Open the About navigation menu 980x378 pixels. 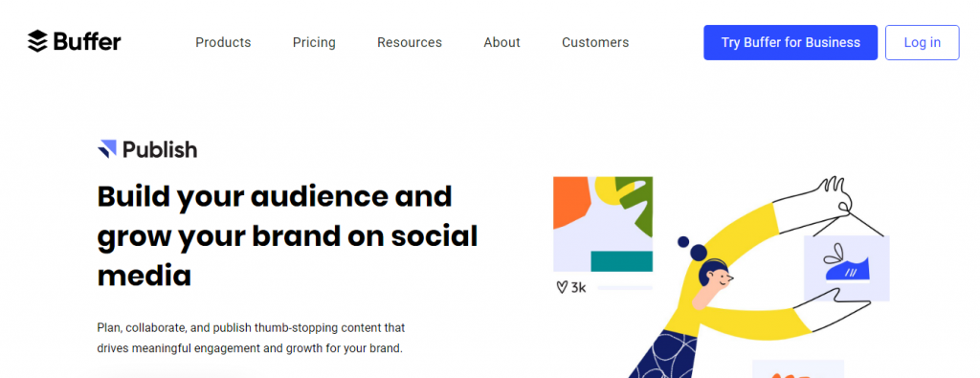[x=501, y=42]
